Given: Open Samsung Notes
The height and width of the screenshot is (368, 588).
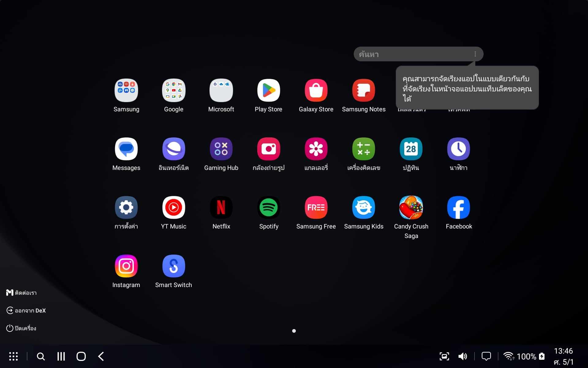Looking at the screenshot, I should point(364,90).
